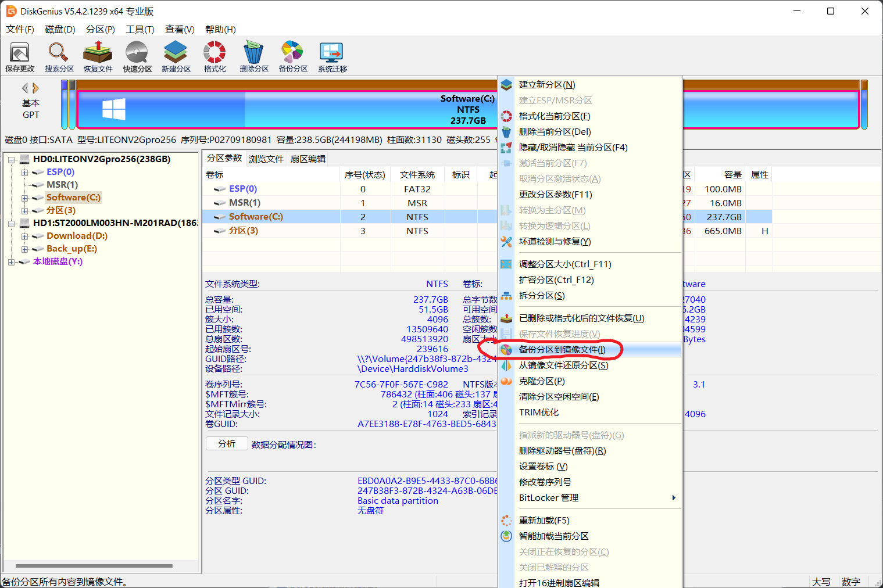The height and width of the screenshot is (588, 883).
Task: Open the 磁盘(D) menu
Action: (60, 29)
